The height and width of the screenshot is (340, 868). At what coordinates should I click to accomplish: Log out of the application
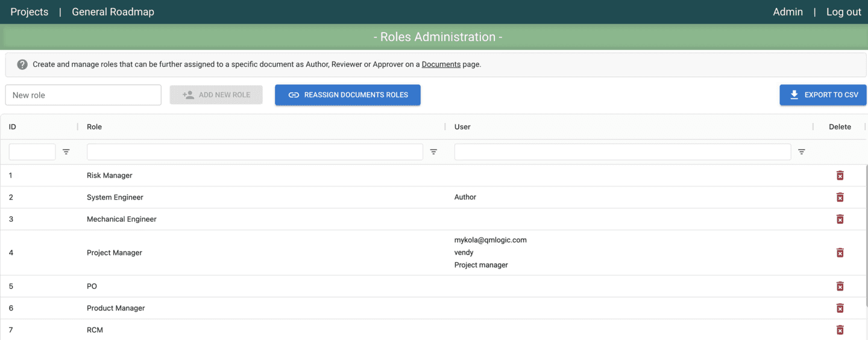point(843,12)
